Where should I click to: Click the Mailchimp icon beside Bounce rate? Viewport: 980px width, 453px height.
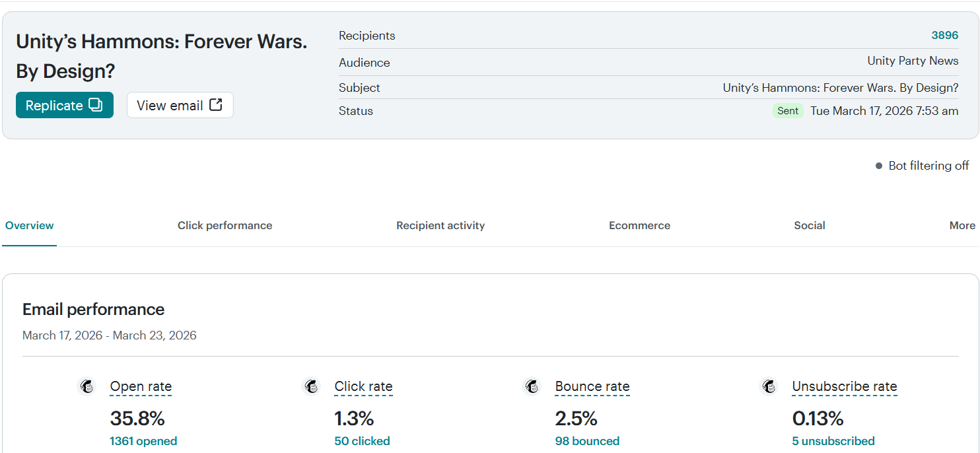pos(532,386)
